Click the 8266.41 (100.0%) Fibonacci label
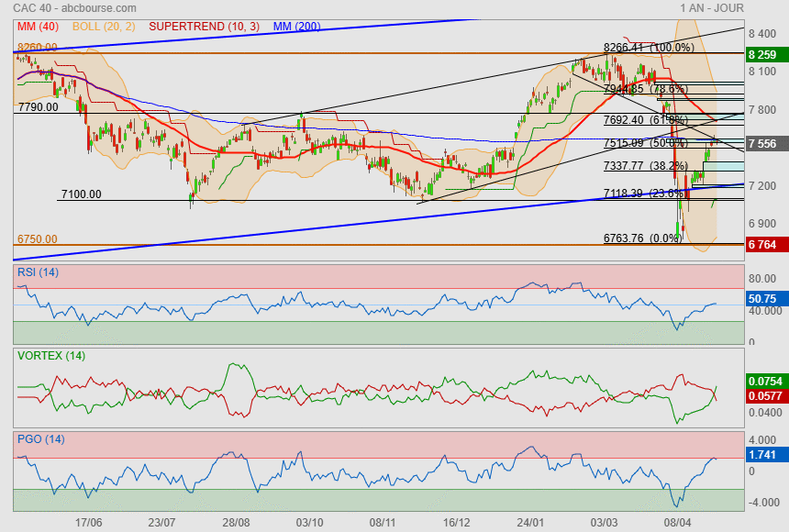This screenshot has height=532, width=789. click(649, 48)
